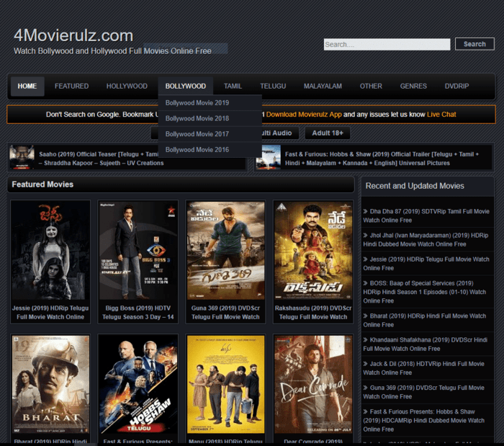Switch to the Telugu menu tab
This screenshot has width=504, height=446.
pyautogui.click(x=273, y=86)
